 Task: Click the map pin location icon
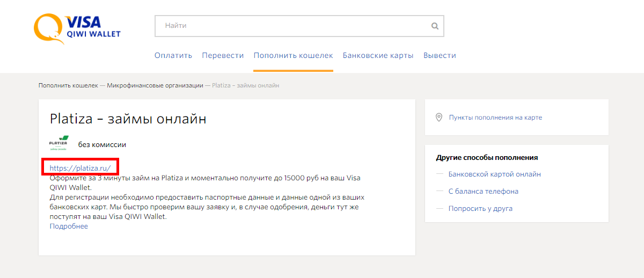(438, 118)
